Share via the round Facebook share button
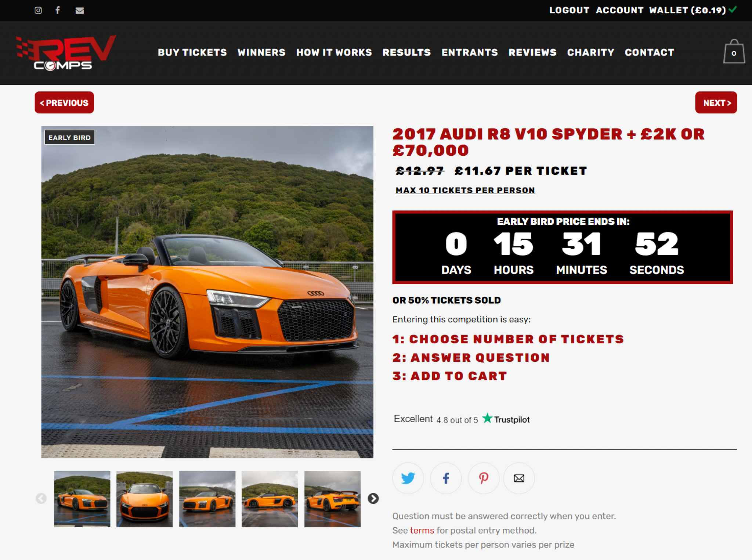Screen dimensions: 752x560 point(446,478)
